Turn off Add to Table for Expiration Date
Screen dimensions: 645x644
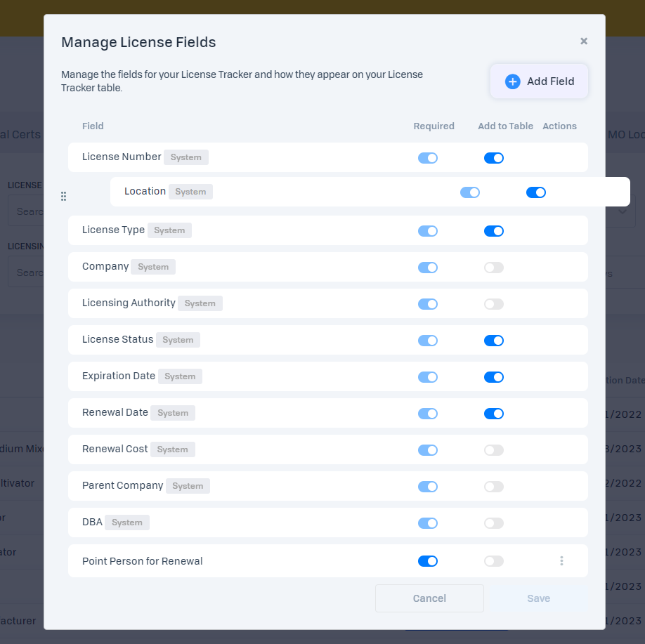pos(494,377)
